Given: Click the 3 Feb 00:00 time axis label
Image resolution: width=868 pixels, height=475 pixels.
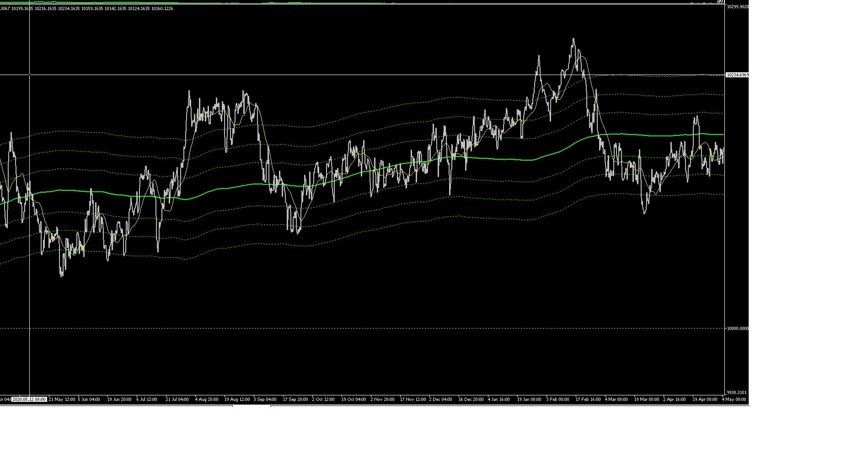Looking at the screenshot, I should coord(557,399).
